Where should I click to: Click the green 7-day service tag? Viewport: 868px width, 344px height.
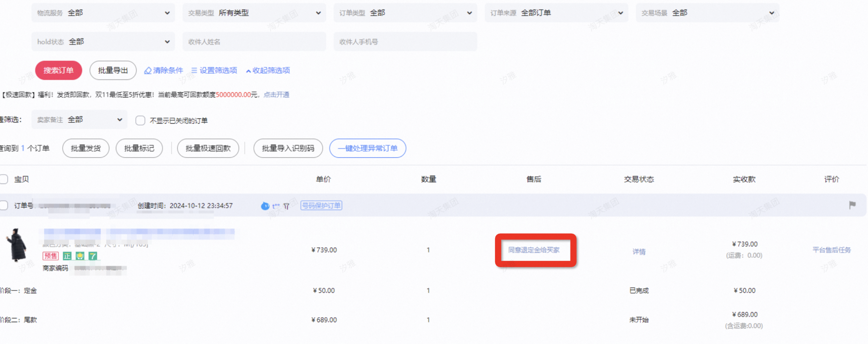93,256
